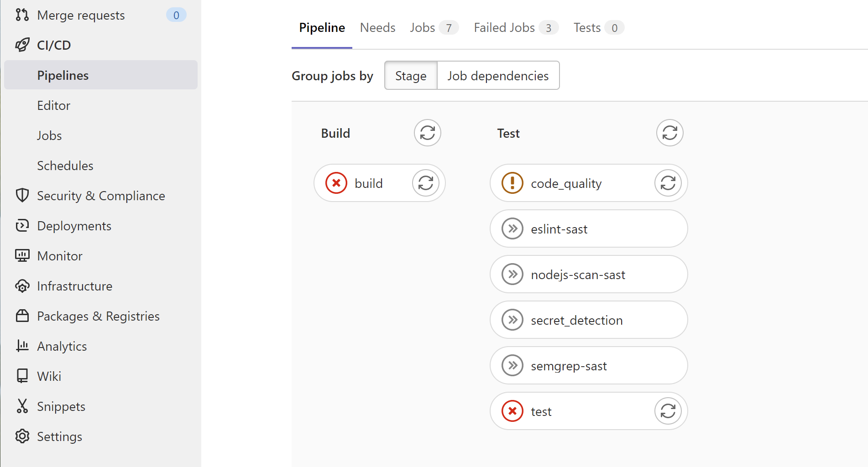Click the failed status icon on build
Screen dimensions: 868x467
tap(336, 183)
